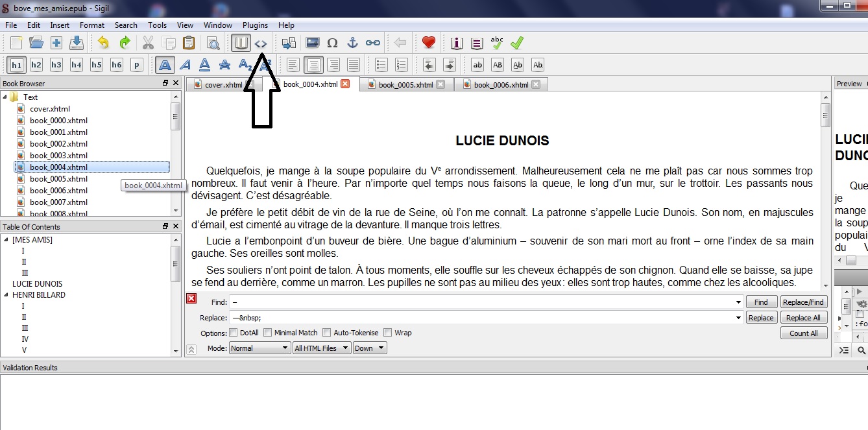Click the Count All button
Image resolution: width=868 pixels, height=430 pixels.
coord(803,333)
